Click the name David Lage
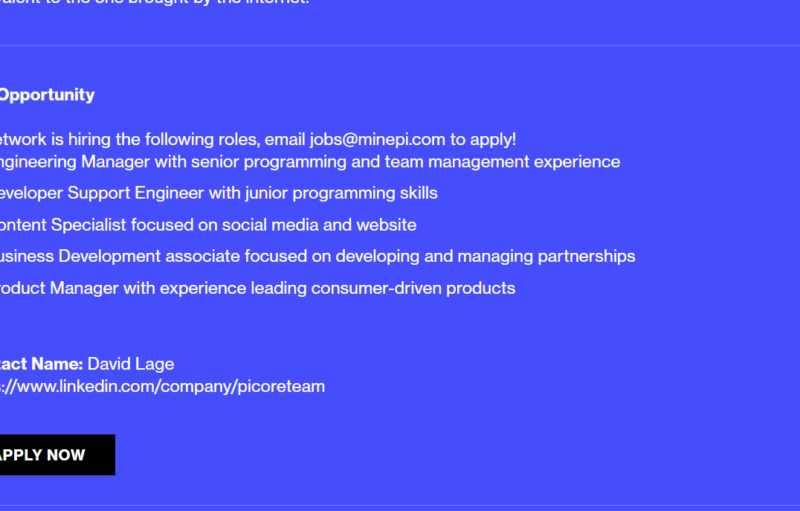 (x=131, y=364)
